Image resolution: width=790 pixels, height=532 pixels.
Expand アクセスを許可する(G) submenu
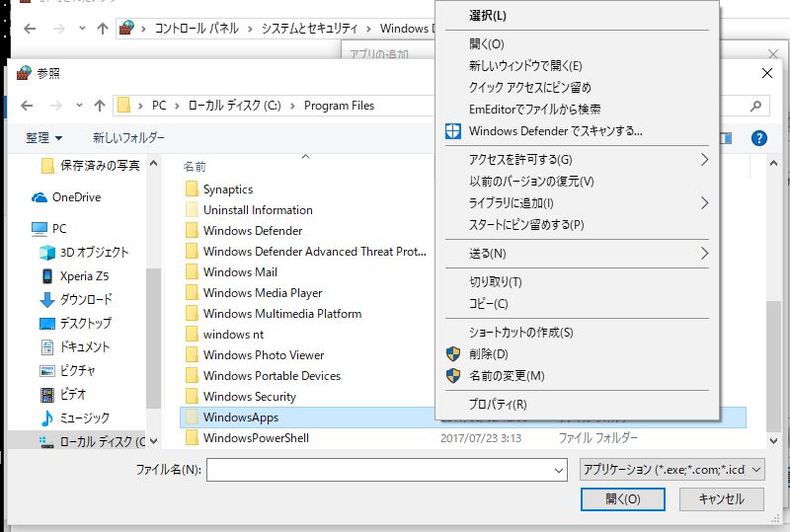(x=577, y=160)
